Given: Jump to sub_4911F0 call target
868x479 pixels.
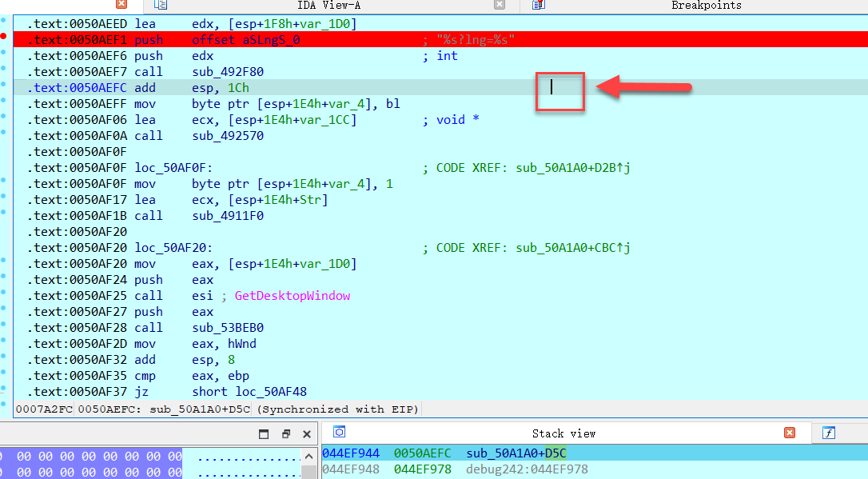Looking at the screenshot, I should click(x=228, y=216).
